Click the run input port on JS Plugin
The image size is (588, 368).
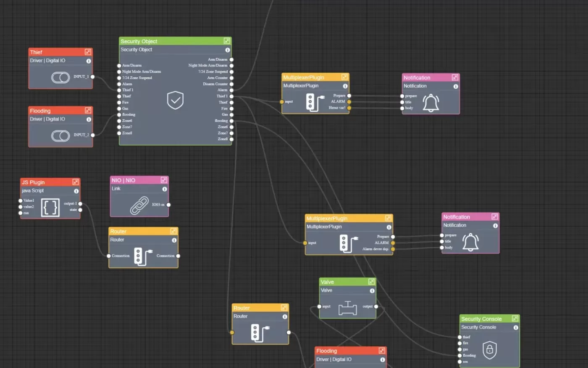tap(20, 213)
